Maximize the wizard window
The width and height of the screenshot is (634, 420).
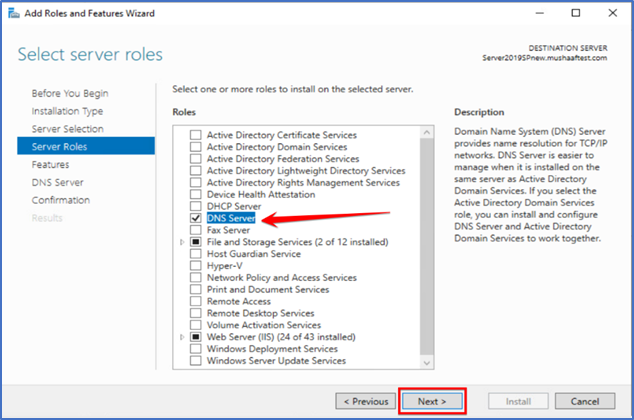pyautogui.click(x=576, y=13)
